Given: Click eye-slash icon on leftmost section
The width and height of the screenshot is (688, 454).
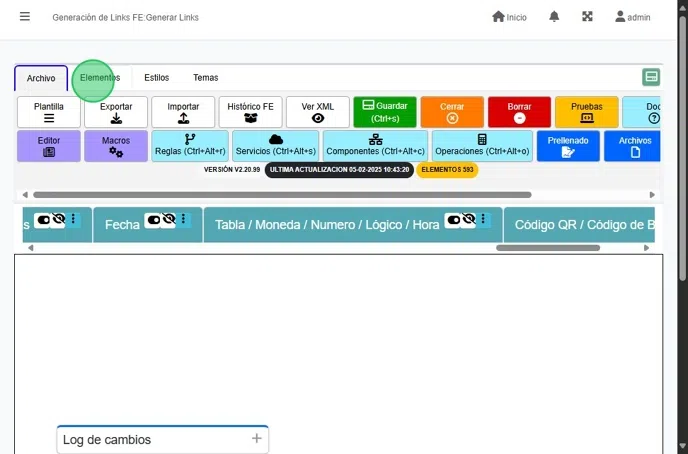Looking at the screenshot, I should [58, 219].
